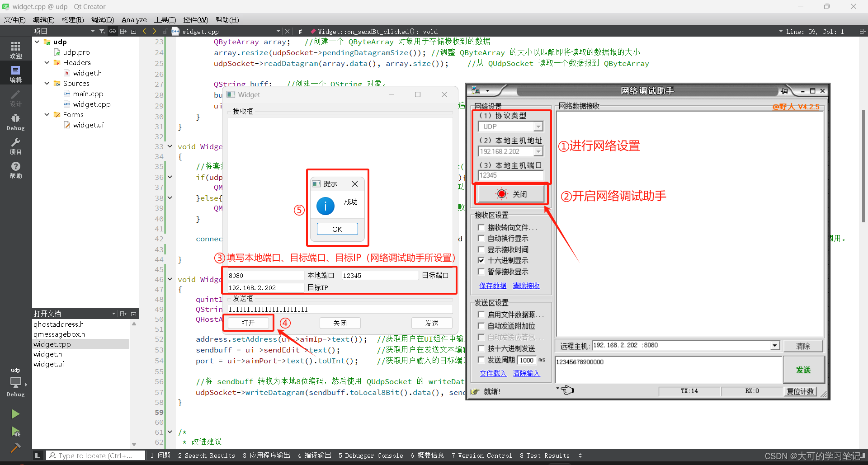868x465 pixels.
Task: Collapse the udp project tree node
Action: coord(37,42)
